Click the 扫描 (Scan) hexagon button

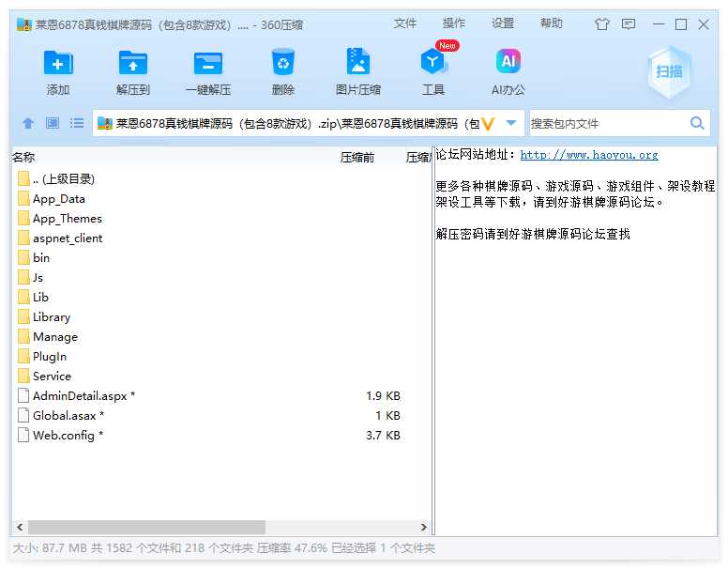[x=669, y=71]
